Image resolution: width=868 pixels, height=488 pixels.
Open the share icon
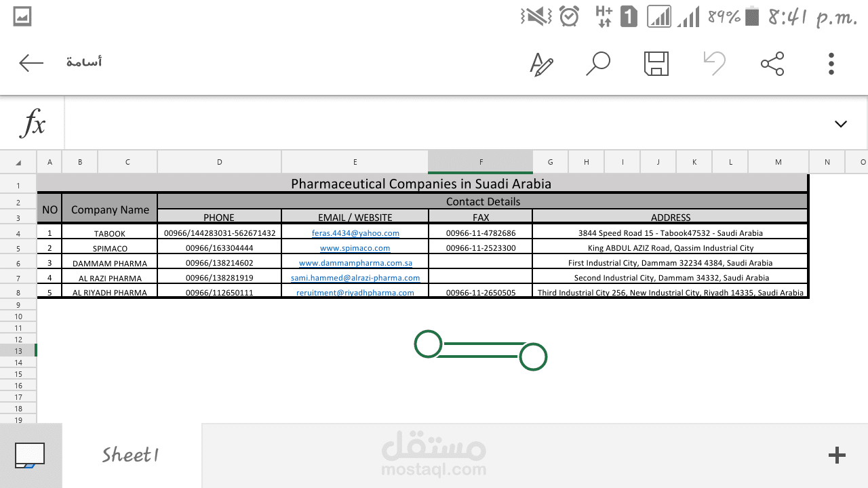(x=772, y=64)
